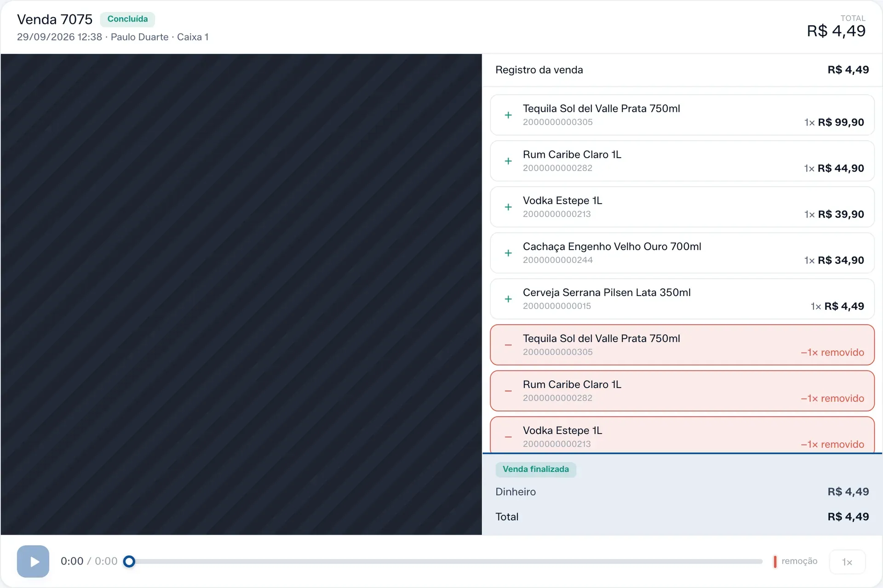Click minus icon on removed Tequila row
The image size is (883, 588).
click(508, 345)
